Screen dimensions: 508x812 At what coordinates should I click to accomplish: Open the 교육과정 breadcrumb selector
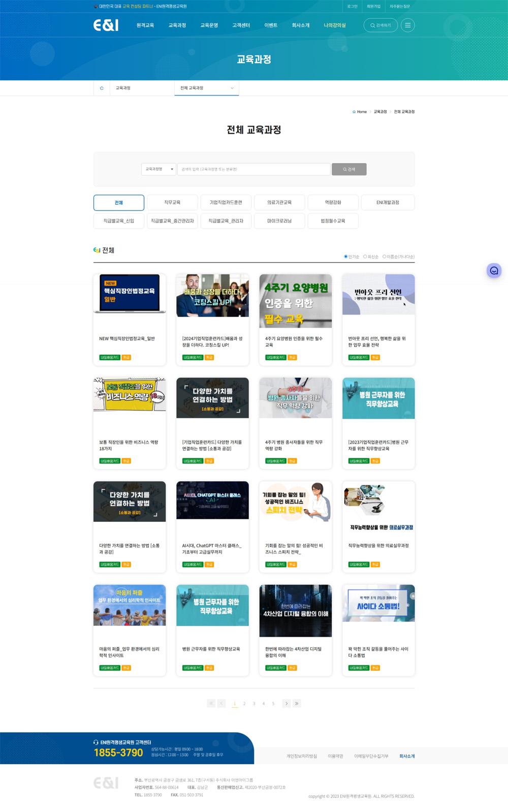pos(142,88)
